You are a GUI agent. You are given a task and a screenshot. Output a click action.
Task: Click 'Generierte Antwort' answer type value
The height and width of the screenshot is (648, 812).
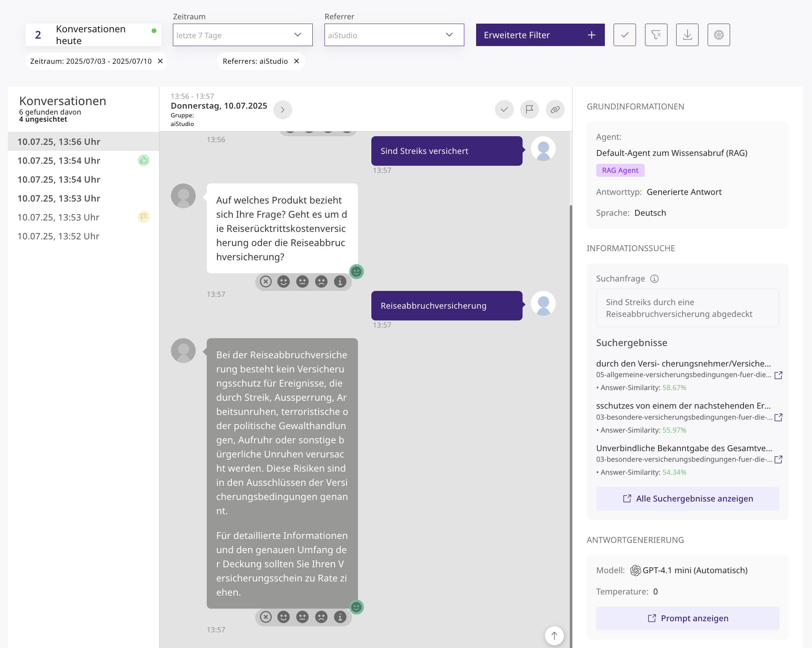(684, 192)
